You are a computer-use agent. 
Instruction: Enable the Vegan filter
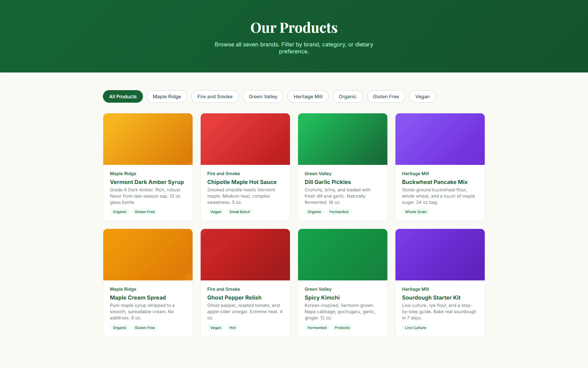pyautogui.click(x=422, y=96)
